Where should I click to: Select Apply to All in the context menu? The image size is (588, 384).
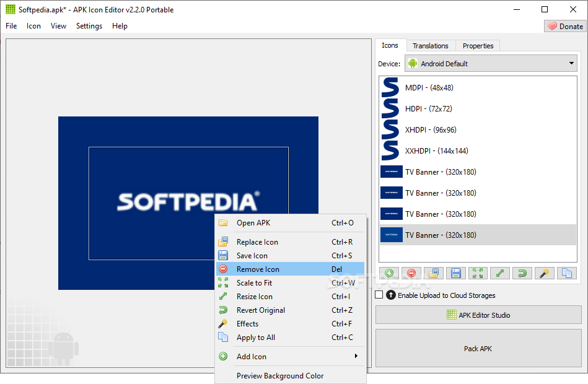(x=290, y=337)
